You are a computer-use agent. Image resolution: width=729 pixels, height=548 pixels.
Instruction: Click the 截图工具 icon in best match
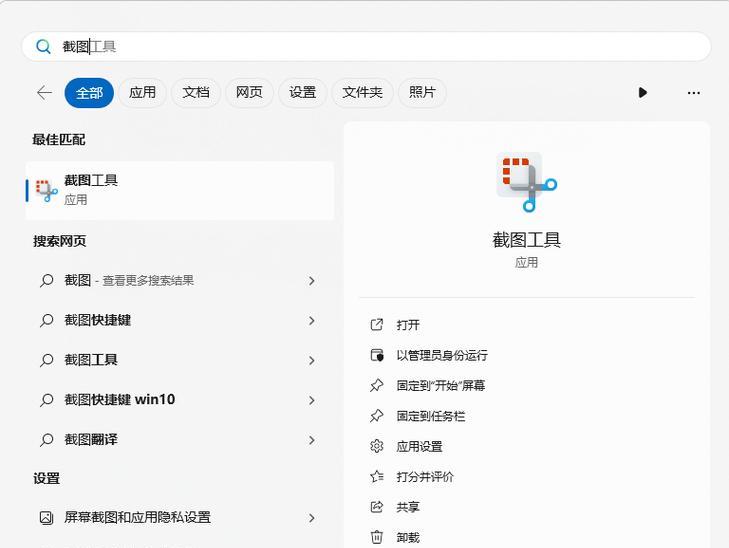tap(46, 191)
